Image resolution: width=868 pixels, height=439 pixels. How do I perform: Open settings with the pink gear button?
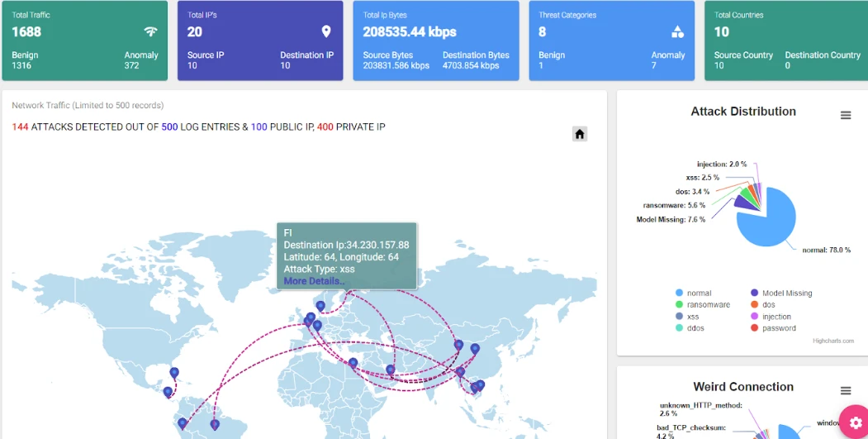click(x=856, y=422)
